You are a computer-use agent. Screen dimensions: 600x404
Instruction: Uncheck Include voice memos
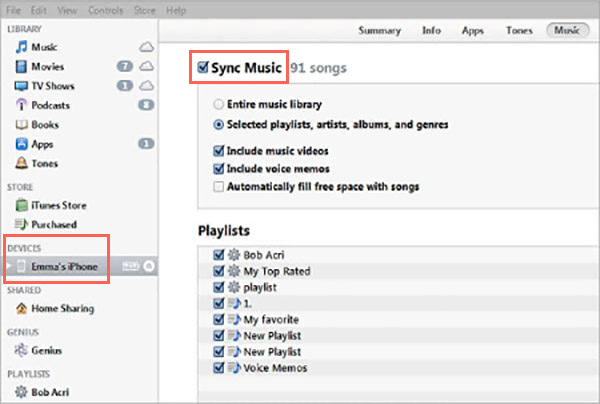218,168
